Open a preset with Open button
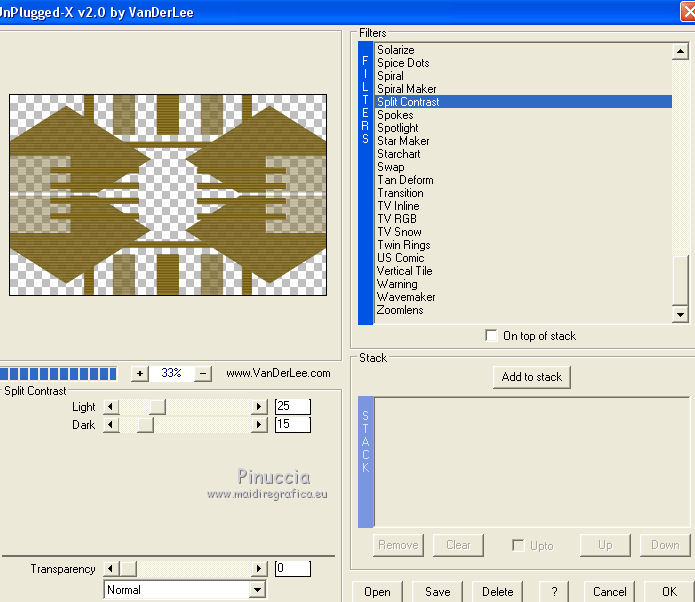The width and height of the screenshot is (695, 602). tap(377, 592)
